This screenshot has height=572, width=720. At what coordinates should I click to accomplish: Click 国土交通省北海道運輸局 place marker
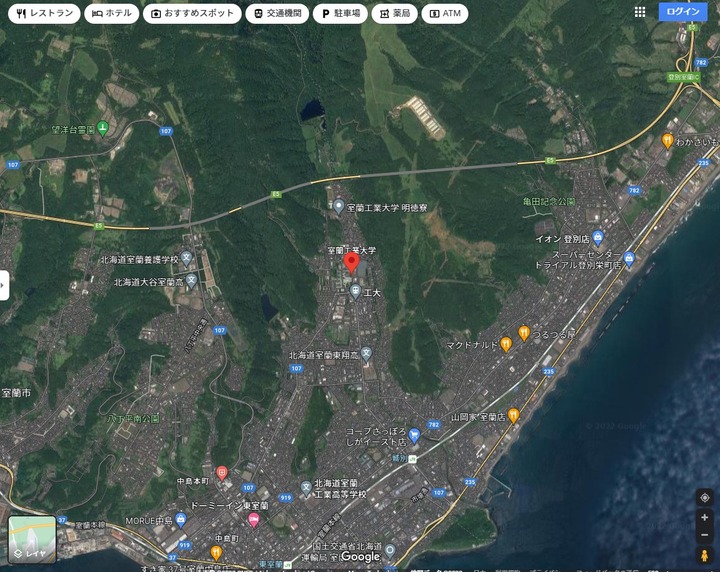pos(390,550)
